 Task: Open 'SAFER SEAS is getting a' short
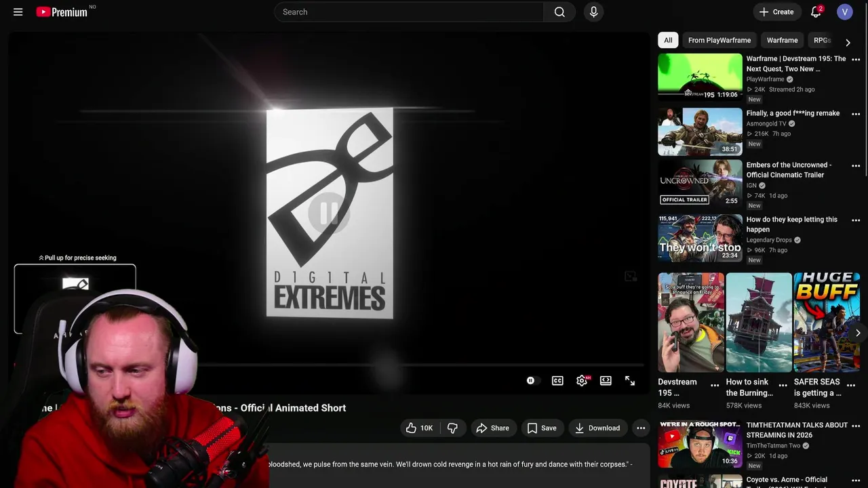pos(827,323)
